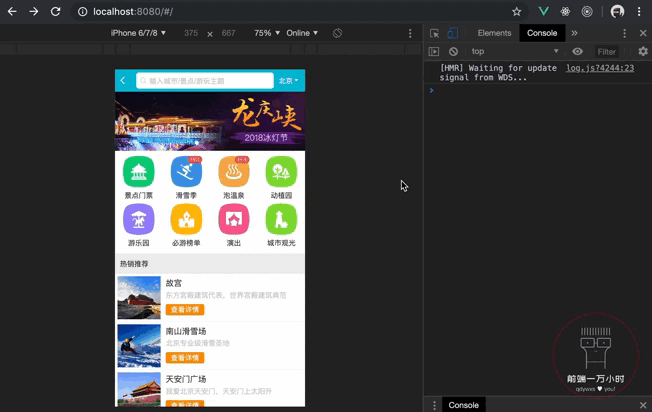
Task: Open device toolbar more options menu
Action: coord(410,33)
